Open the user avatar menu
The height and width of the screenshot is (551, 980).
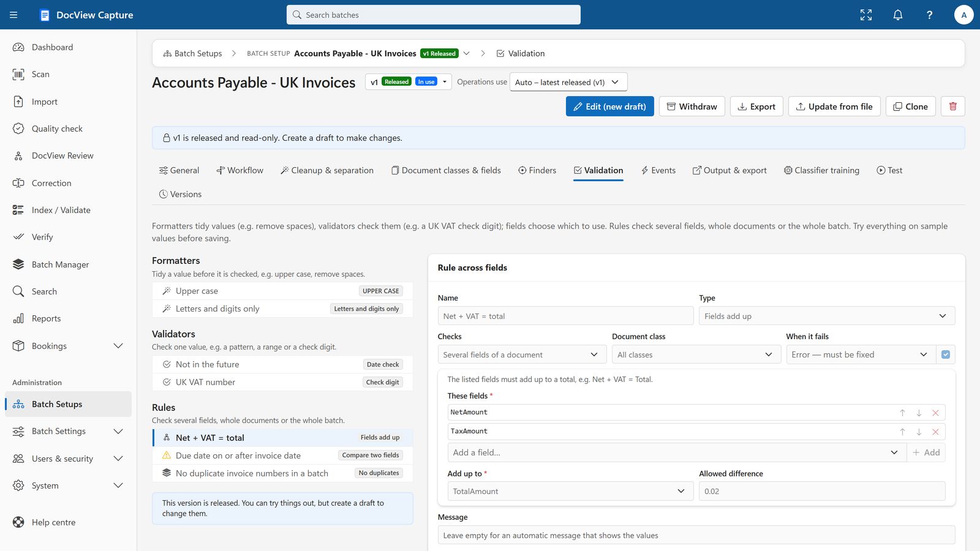964,15
